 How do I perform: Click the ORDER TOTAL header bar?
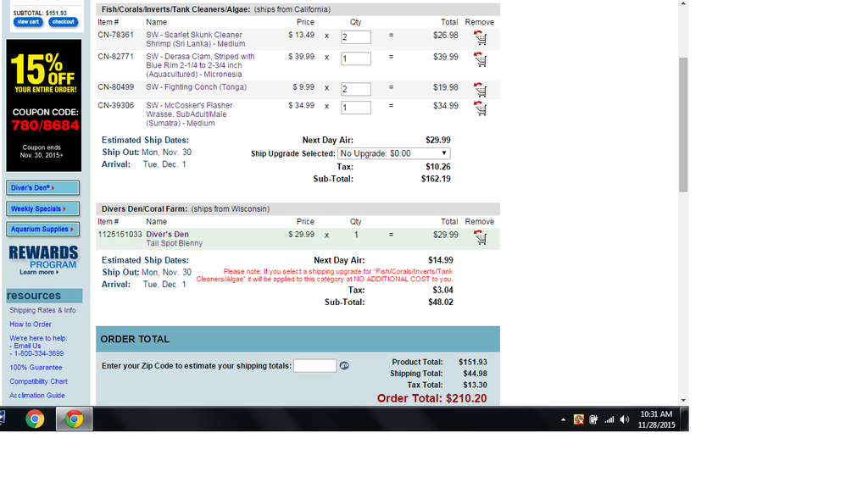298,339
